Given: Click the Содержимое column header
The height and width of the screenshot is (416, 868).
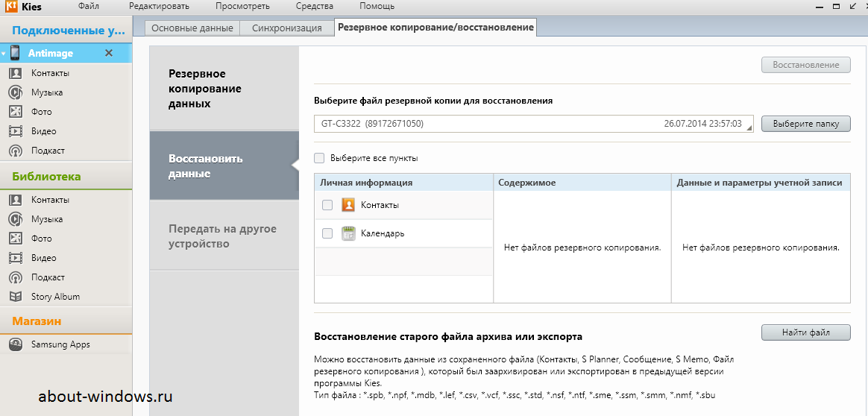Looking at the screenshot, I should pyautogui.click(x=582, y=183).
